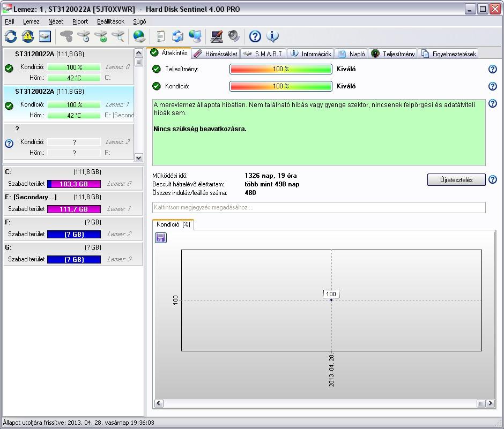Click the monitor-with-tool configuration icon

pos(216,36)
